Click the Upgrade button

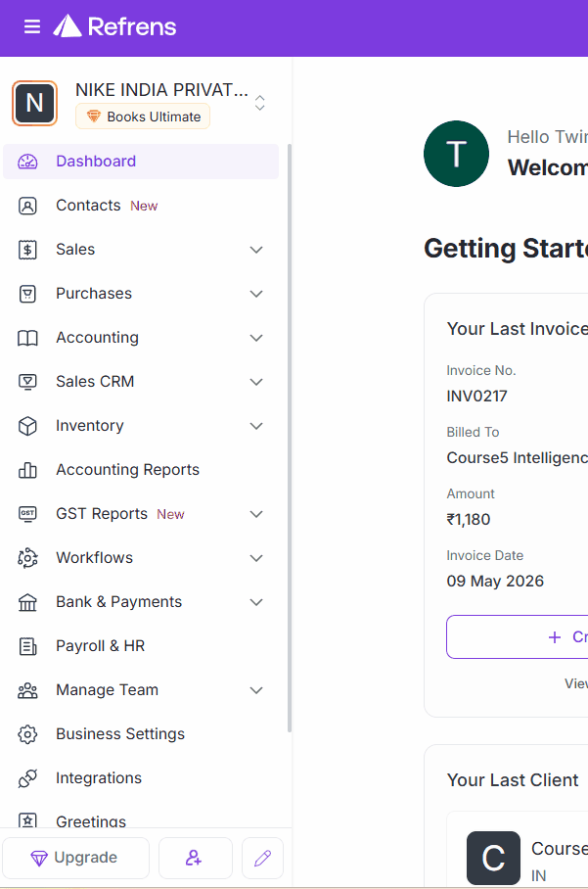[75, 858]
